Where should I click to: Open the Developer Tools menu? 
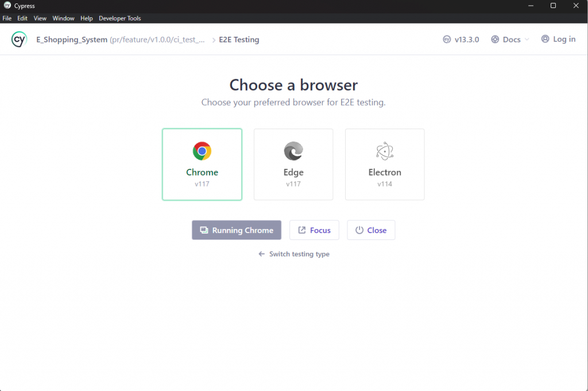pos(119,18)
